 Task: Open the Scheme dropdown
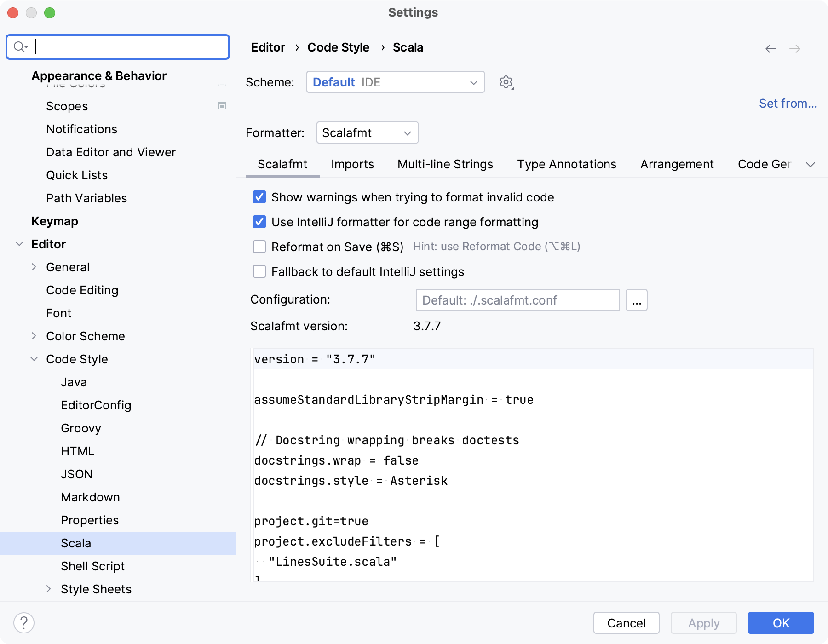395,82
